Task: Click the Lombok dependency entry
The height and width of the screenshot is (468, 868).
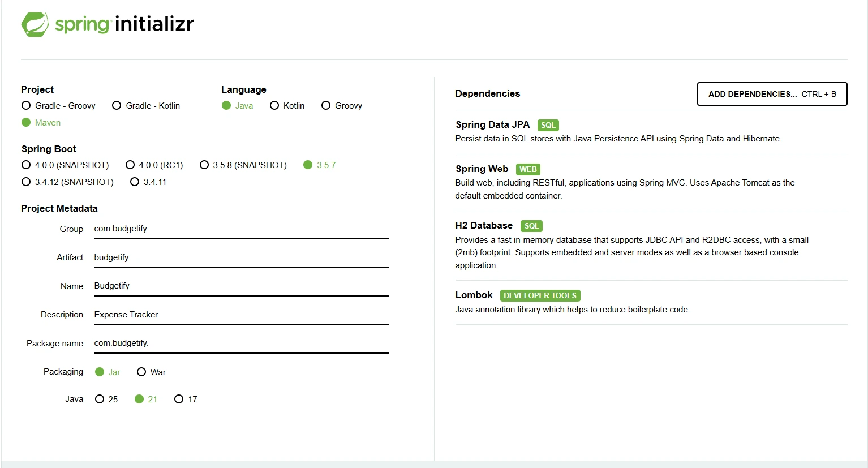Action: (474, 295)
